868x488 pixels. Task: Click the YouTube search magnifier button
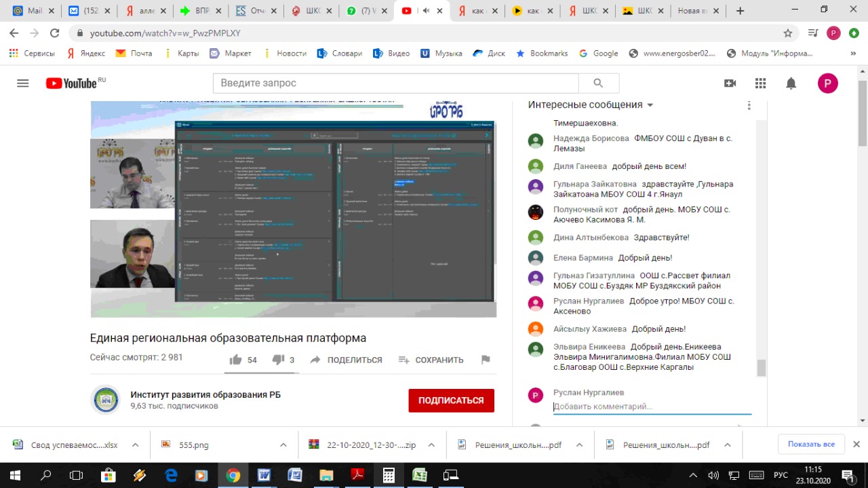tap(598, 83)
